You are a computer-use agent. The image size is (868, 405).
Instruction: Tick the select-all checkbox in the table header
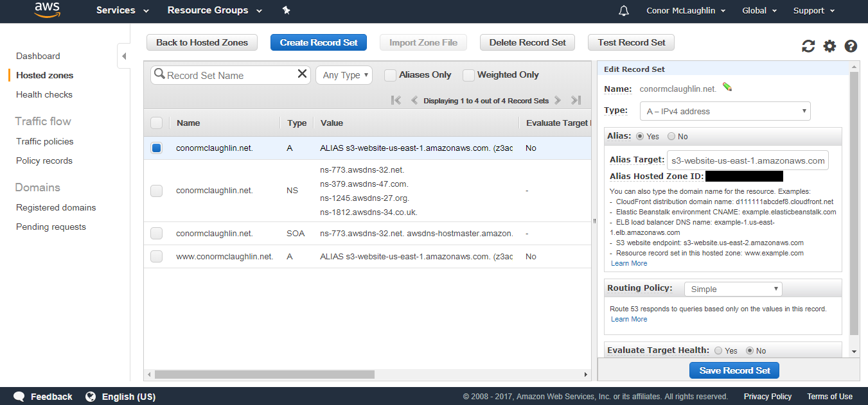(x=156, y=123)
